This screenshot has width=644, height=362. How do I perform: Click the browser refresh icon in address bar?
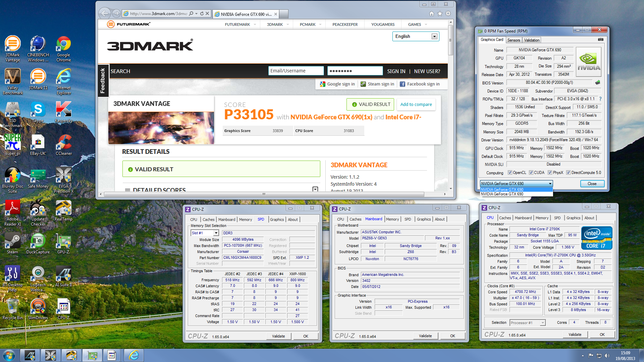[x=202, y=14]
